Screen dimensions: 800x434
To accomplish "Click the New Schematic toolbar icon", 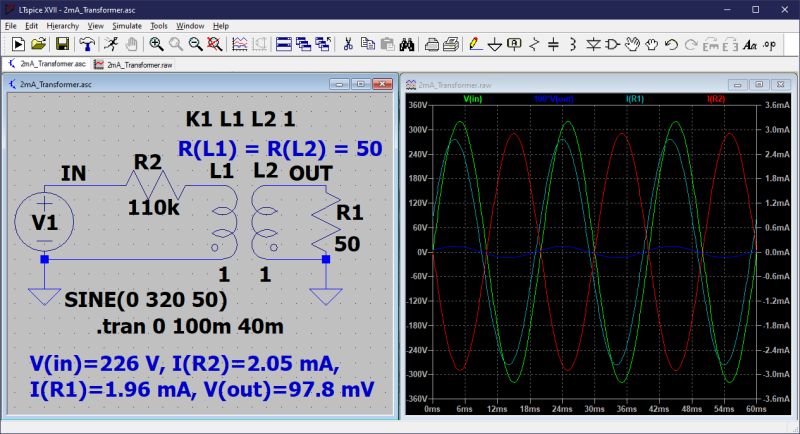I will (18, 44).
